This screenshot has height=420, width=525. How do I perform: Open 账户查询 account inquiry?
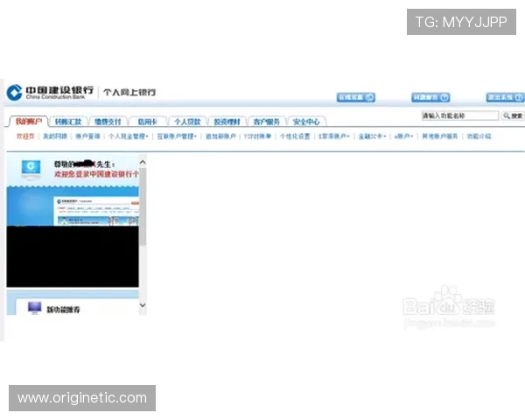pos(87,136)
